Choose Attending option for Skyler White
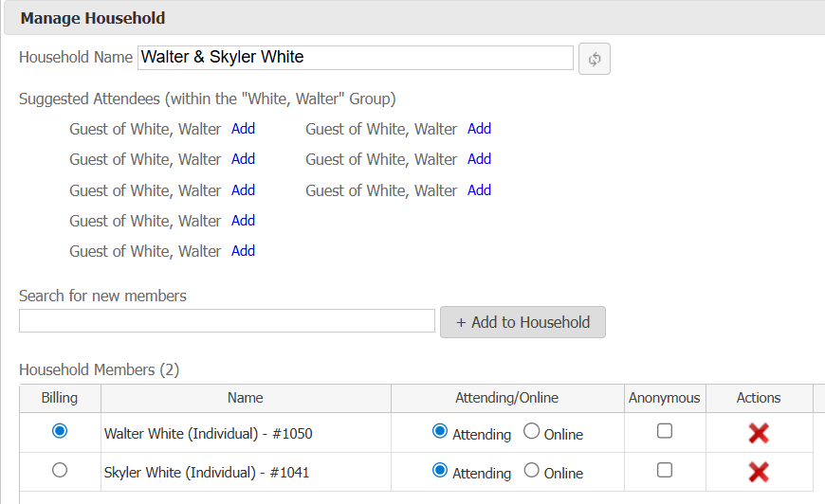Viewport: 825px width, 504px height. click(x=440, y=470)
